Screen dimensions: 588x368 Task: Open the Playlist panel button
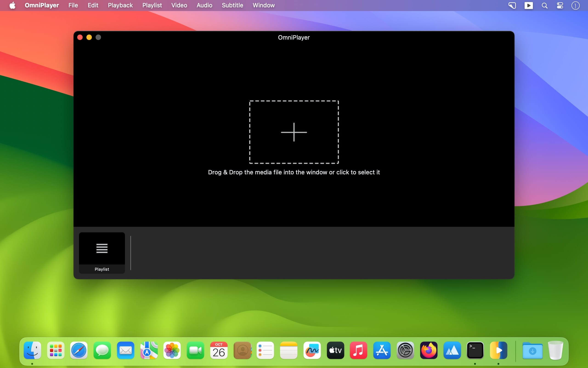[x=102, y=253]
